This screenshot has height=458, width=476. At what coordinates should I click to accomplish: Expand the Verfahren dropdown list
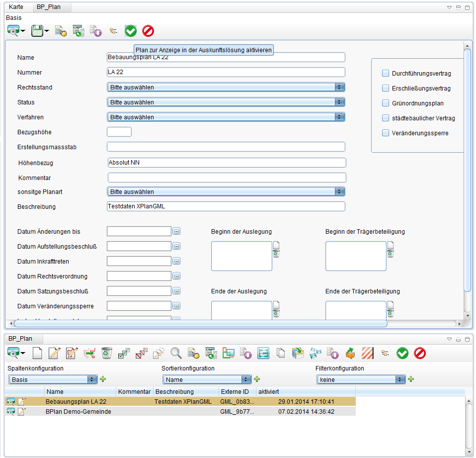click(226, 117)
